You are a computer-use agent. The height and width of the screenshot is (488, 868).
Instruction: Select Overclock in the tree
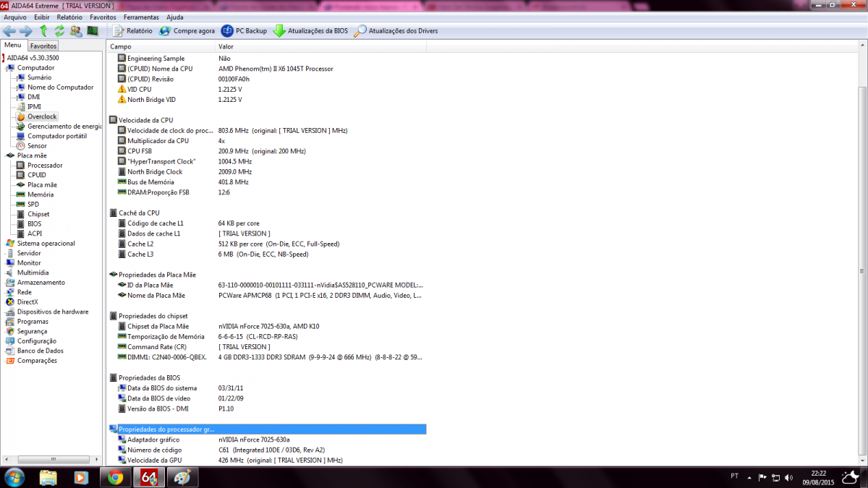[x=42, y=116]
